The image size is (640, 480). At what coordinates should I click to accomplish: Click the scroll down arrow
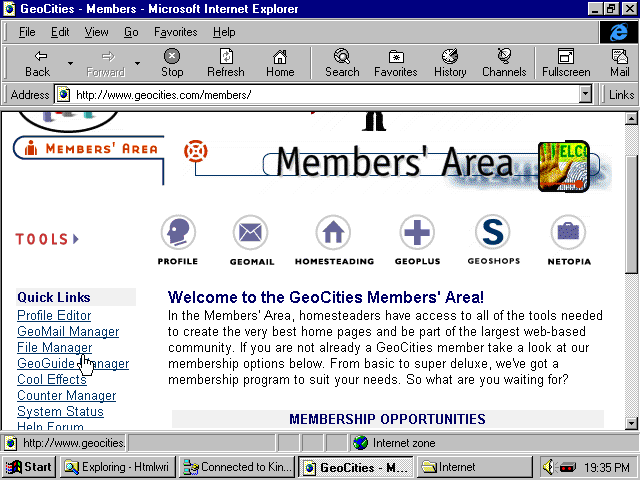631,423
